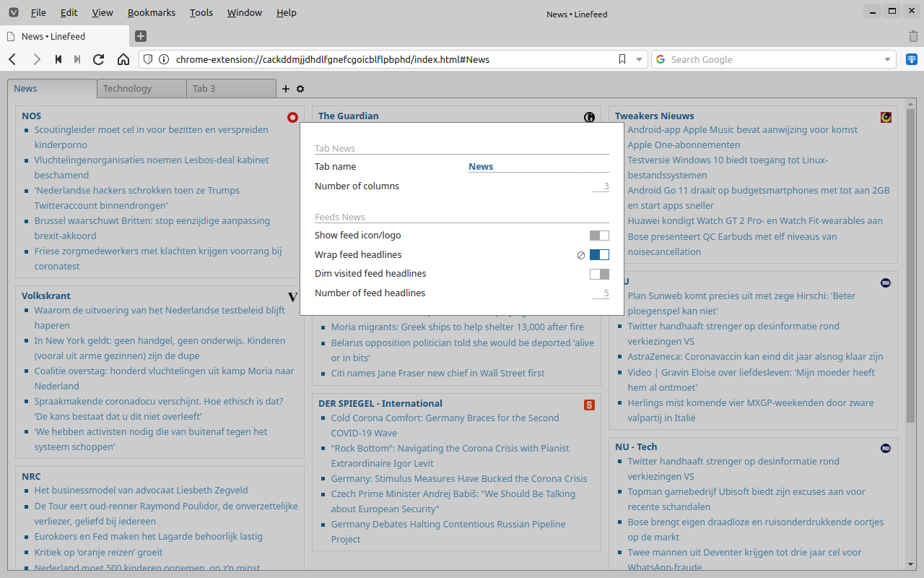Open headline Cold Corona Comfort Germany
The width and height of the screenshot is (924, 578).
pyautogui.click(x=445, y=425)
